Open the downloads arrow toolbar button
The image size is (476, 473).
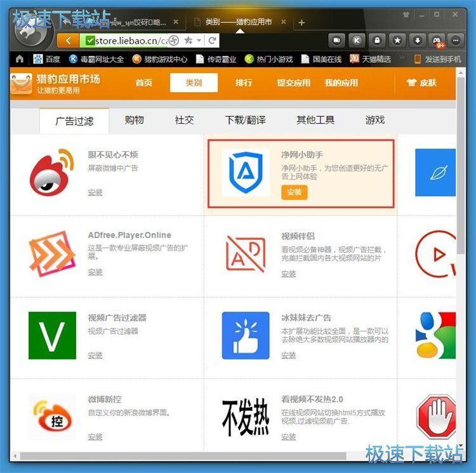418,41
